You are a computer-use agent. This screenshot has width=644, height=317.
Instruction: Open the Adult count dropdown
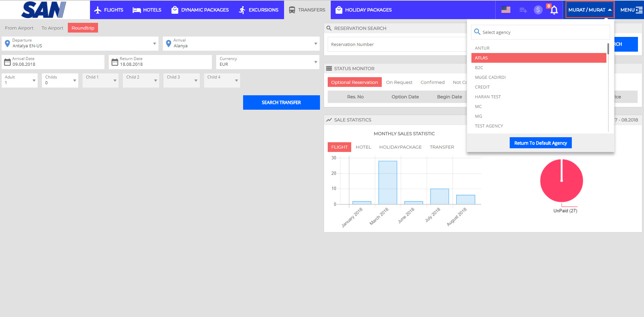click(x=34, y=81)
